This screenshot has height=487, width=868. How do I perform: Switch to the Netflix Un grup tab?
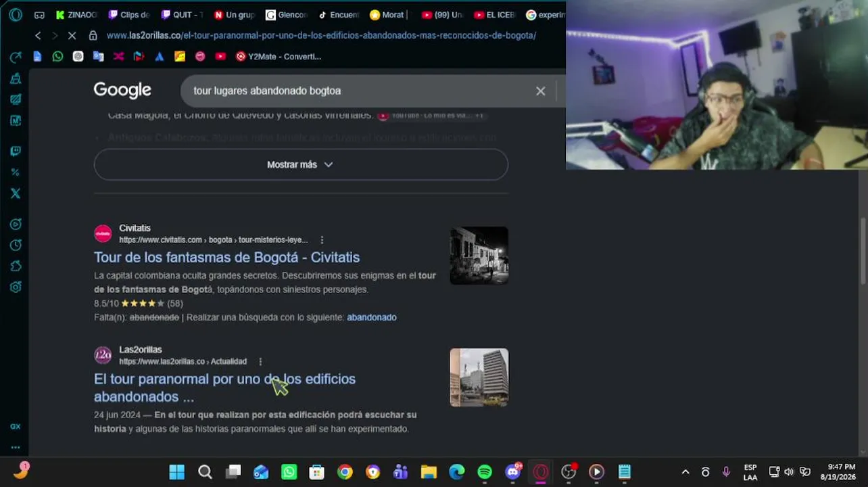point(234,14)
